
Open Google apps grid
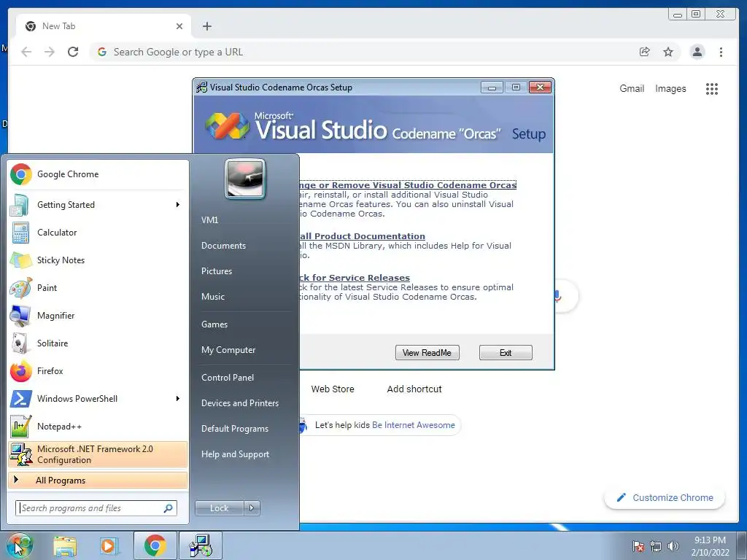712,88
